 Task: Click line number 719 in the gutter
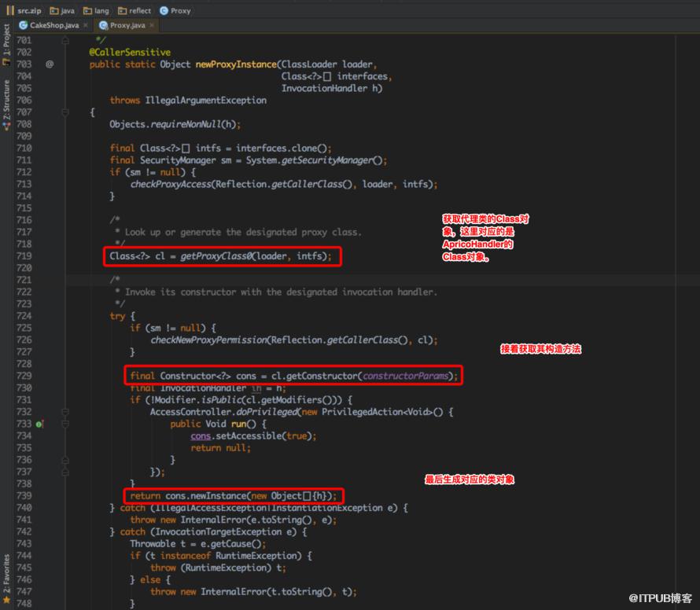[x=24, y=256]
